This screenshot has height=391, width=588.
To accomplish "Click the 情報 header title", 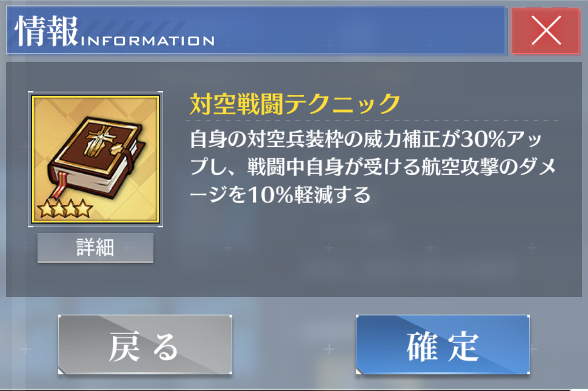I will [x=47, y=31].
